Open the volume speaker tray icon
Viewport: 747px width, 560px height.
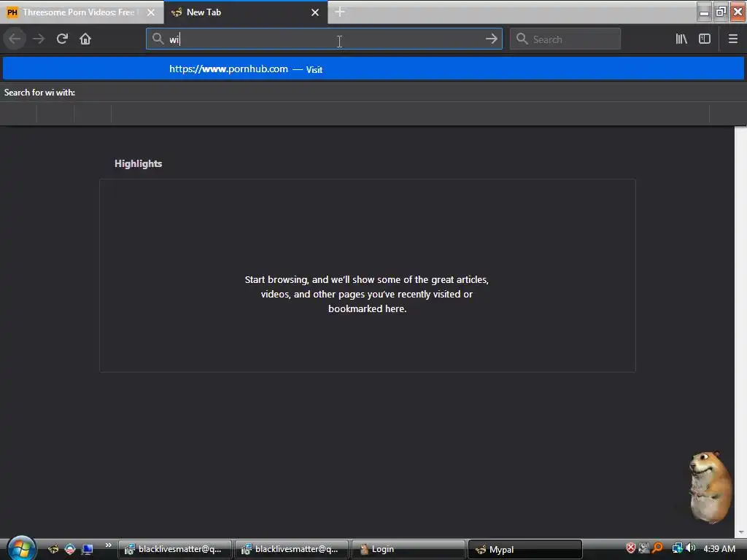click(x=690, y=548)
